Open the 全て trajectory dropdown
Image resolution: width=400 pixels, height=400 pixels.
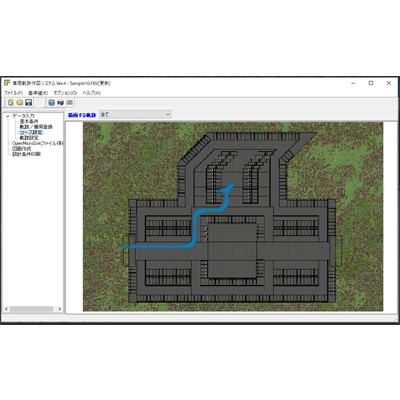pyautogui.click(x=135, y=114)
